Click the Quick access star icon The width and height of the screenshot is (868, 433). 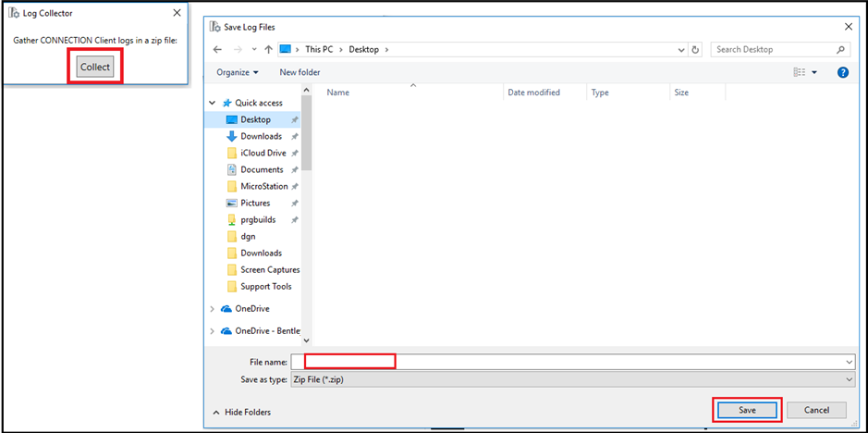pyautogui.click(x=226, y=103)
